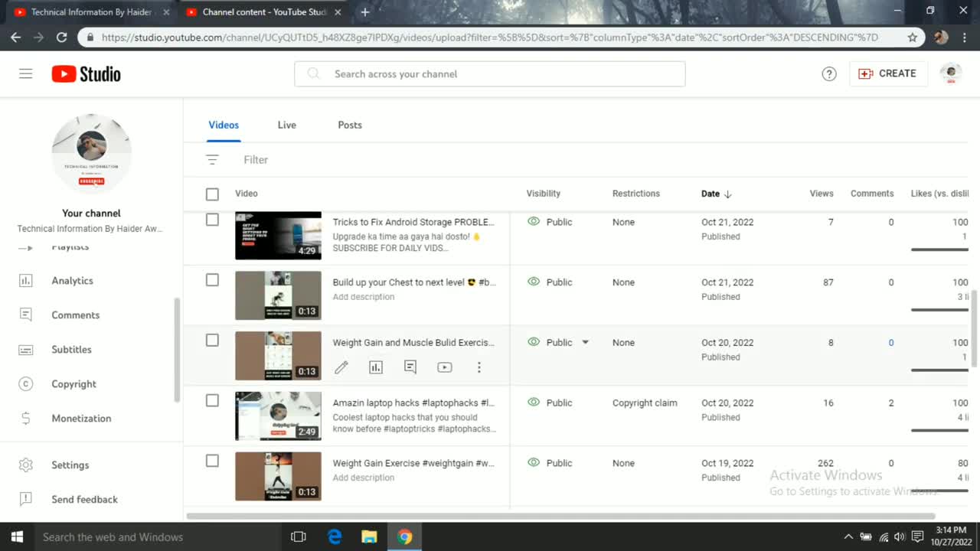980x551 pixels.
Task: Open the three-dot options menu for video
Action: coord(479,367)
